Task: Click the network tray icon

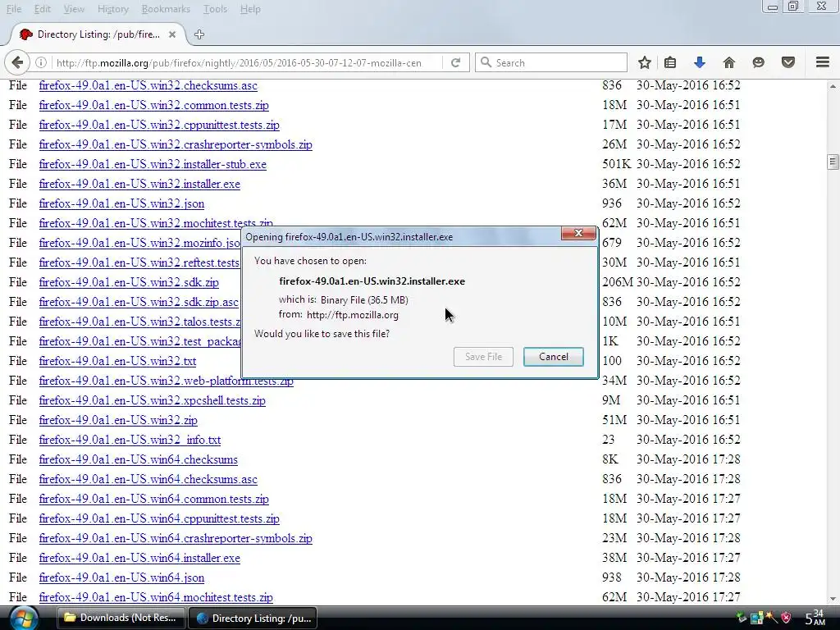Action: pos(756,619)
